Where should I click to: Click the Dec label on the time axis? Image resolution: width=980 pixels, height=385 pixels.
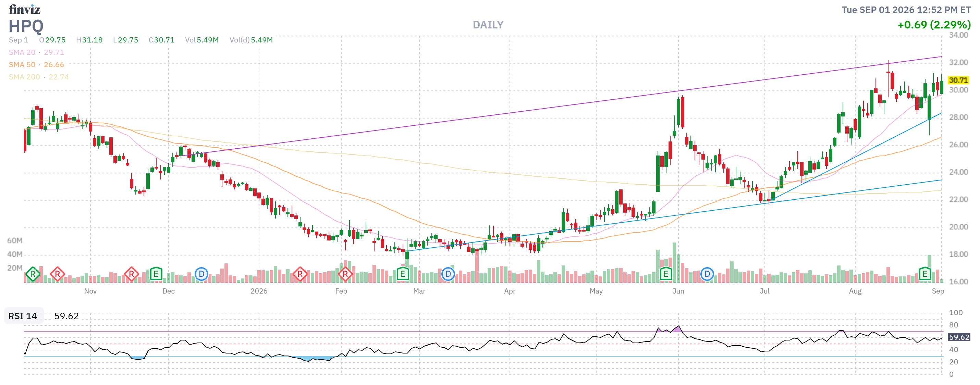(x=169, y=291)
